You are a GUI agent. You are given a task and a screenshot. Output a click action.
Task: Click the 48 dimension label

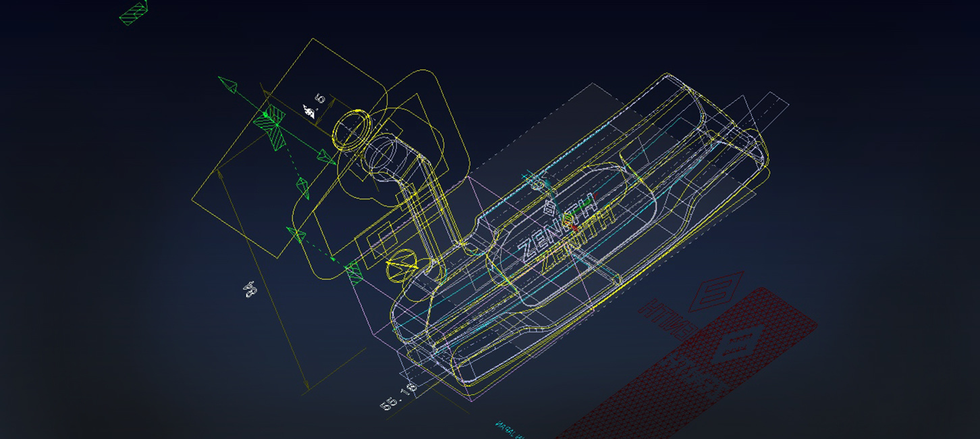tap(250, 289)
